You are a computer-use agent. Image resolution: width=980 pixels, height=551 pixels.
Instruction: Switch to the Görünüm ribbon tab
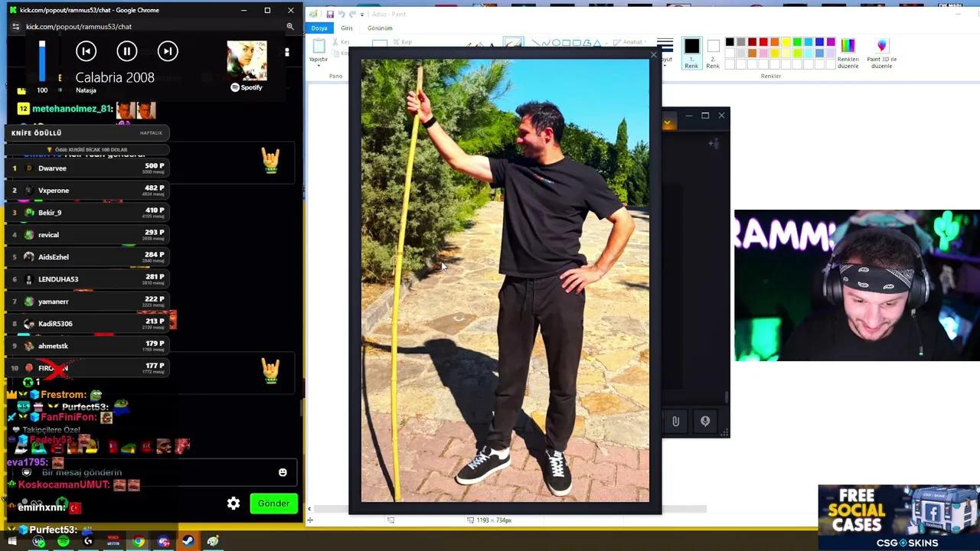380,28
